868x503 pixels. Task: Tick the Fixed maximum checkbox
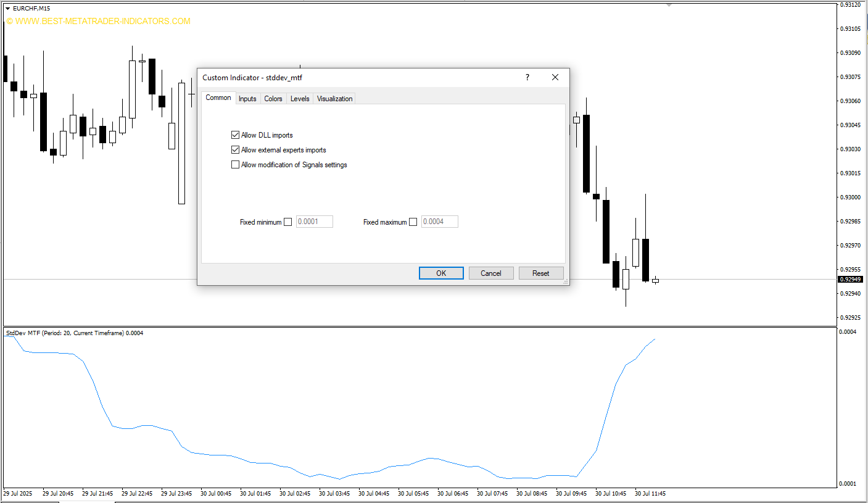413,222
